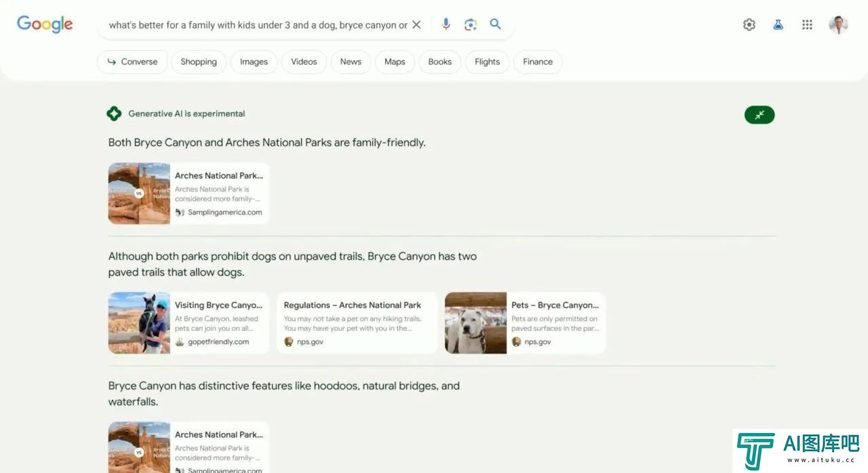Collapse the generative AI result
The image size is (868, 473).
tap(759, 115)
